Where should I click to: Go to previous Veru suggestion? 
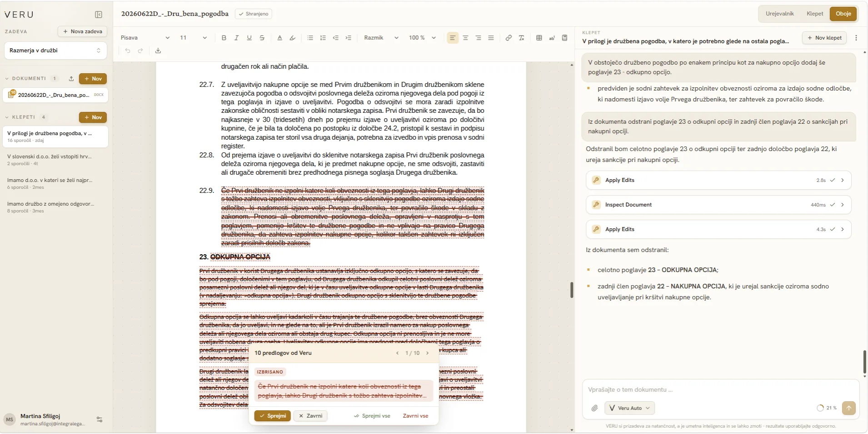pos(397,353)
